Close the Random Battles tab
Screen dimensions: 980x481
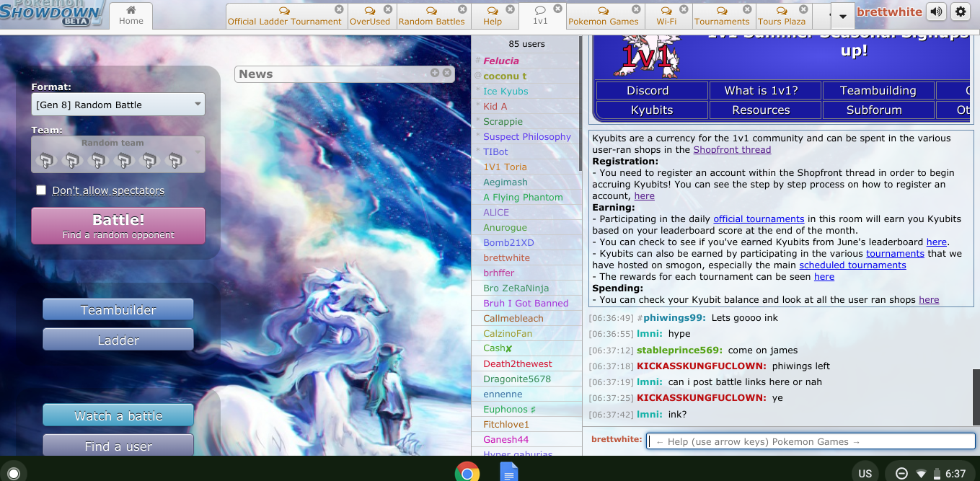click(x=462, y=9)
